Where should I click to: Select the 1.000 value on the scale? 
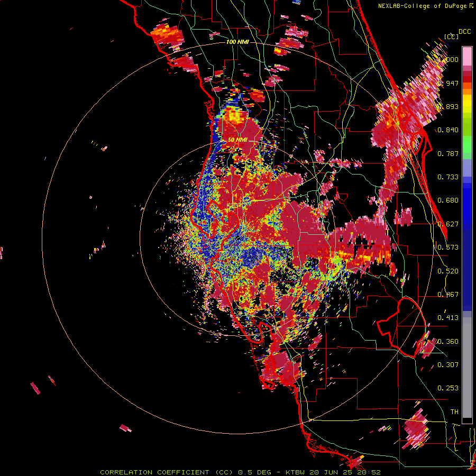[448, 59]
